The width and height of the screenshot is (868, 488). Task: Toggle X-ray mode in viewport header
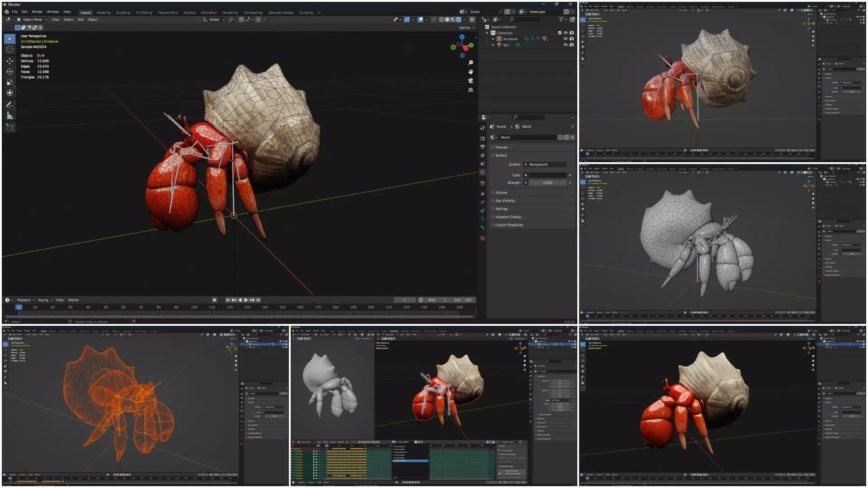[x=434, y=19]
